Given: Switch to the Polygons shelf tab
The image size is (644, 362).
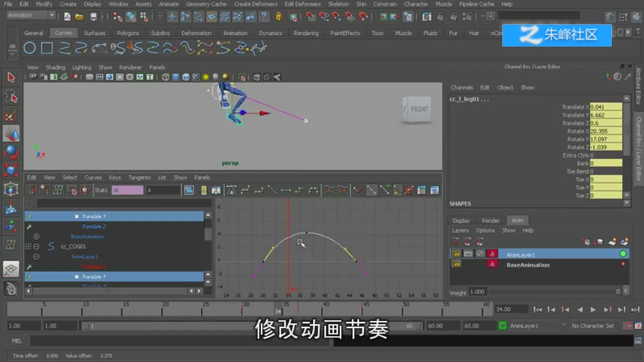Looking at the screenshot, I should (x=128, y=33).
